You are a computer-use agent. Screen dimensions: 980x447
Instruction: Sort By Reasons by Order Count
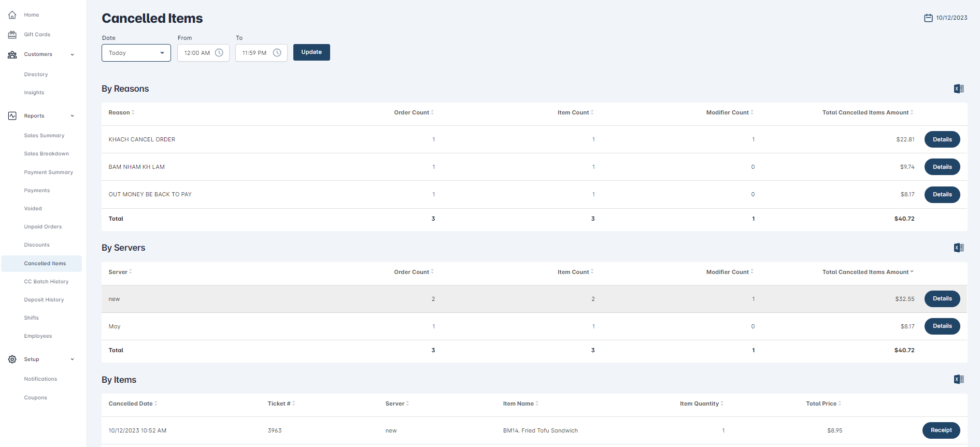tap(414, 112)
